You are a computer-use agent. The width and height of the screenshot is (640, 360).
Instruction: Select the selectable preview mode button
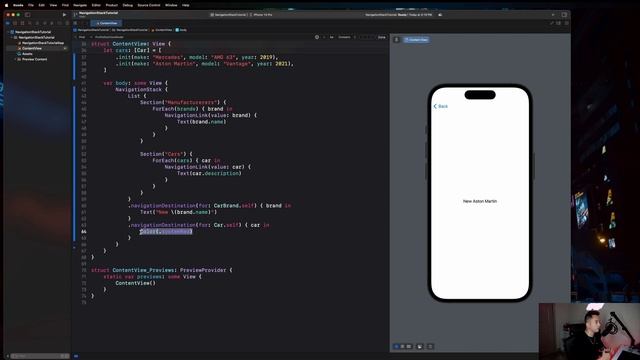click(x=402, y=346)
